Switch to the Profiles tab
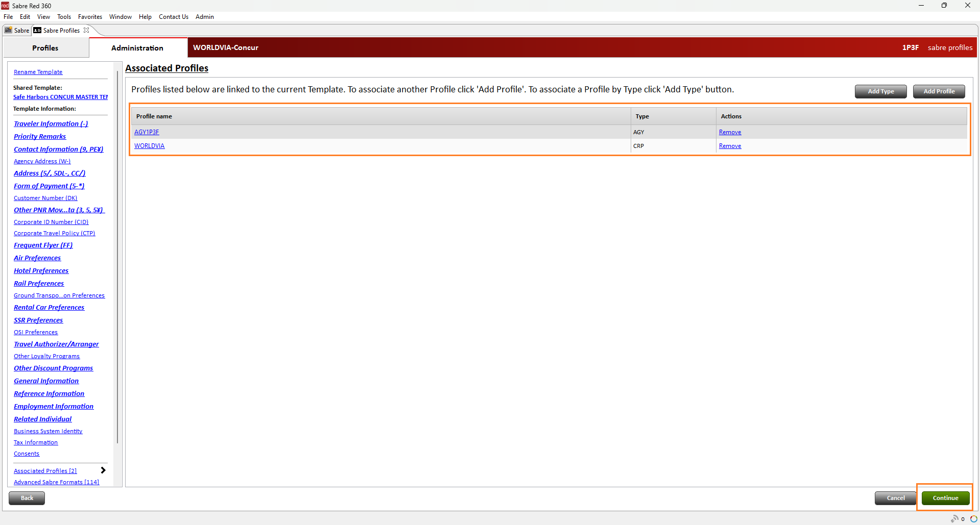 pos(45,48)
